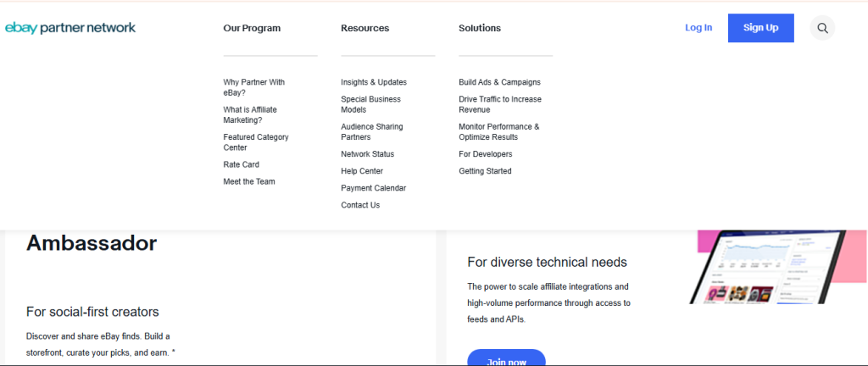
Task: Open What is Affiliate Marketing link
Action: click(250, 115)
